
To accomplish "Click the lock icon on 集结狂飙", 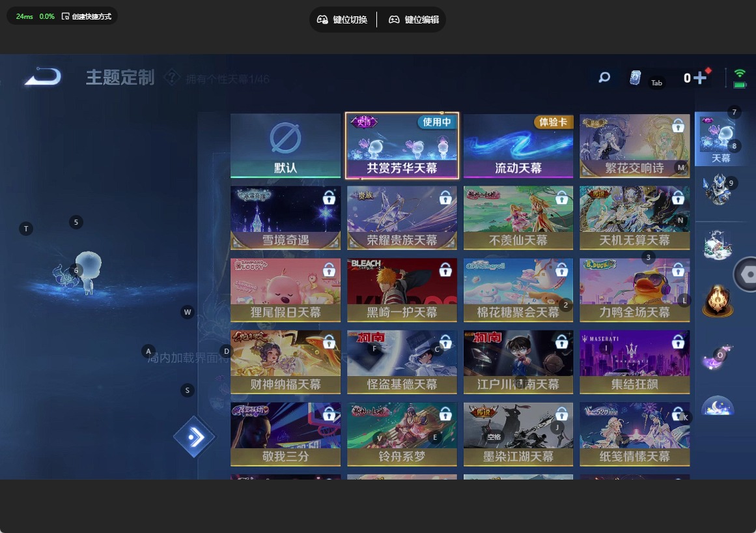I will 678,341.
